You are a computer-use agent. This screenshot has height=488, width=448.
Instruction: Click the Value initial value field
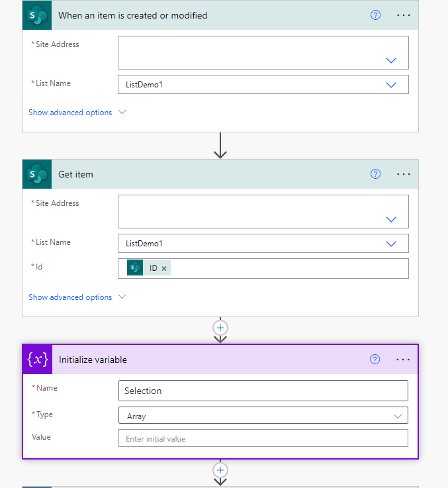pyautogui.click(x=263, y=438)
